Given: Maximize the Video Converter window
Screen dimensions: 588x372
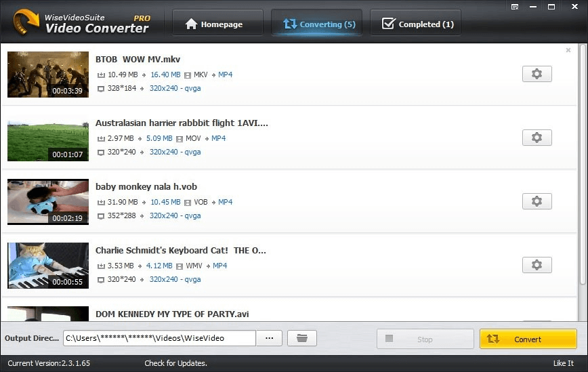Looking at the screenshot, I should [551, 7].
